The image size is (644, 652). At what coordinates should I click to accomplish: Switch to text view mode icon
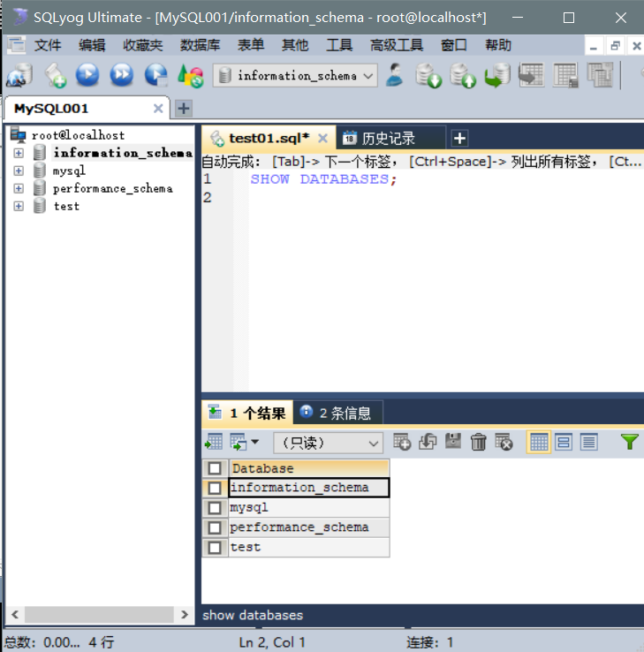[588, 442]
